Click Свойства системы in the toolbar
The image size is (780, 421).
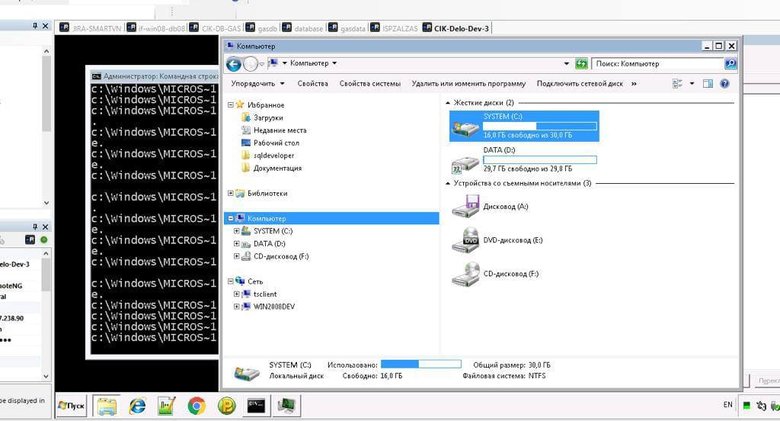[x=370, y=84]
